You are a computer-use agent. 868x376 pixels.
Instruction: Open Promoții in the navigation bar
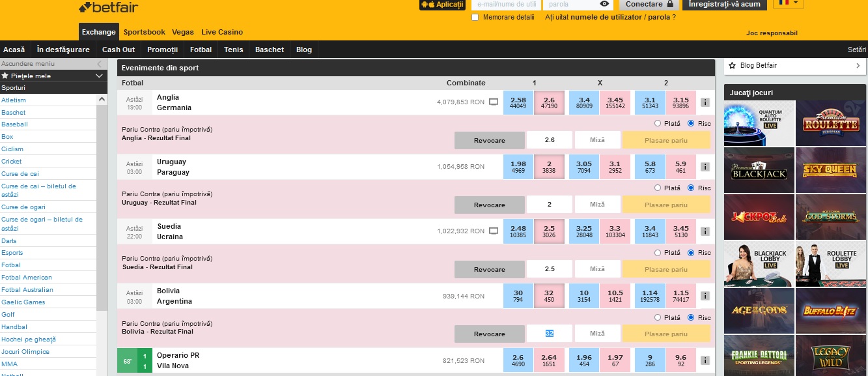(x=162, y=50)
